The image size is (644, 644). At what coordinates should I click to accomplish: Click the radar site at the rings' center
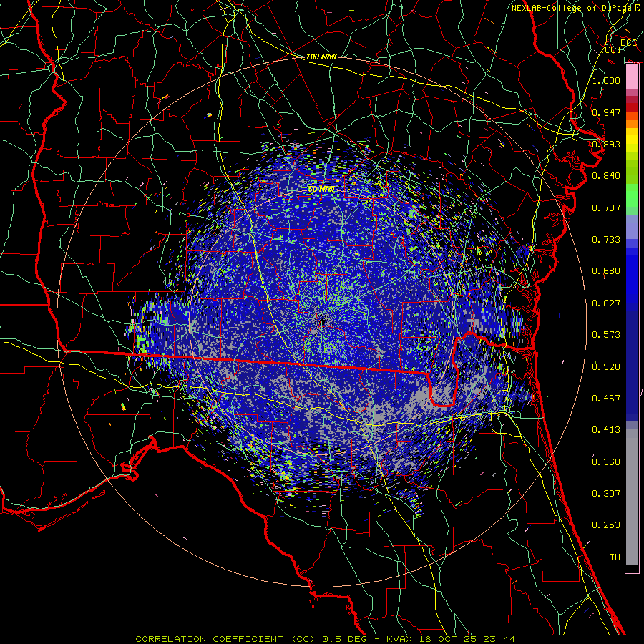323,323
